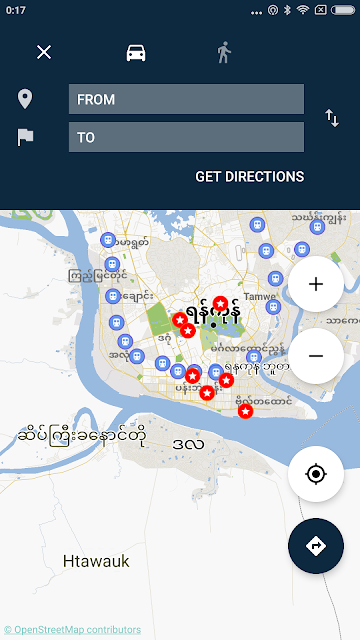Zoom out of the map
The height and width of the screenshot is (640, 360).
(x=316, y=356)
